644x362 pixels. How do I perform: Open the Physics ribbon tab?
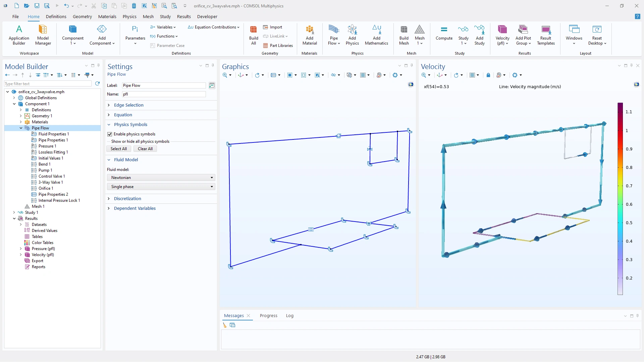pos(129,16)
